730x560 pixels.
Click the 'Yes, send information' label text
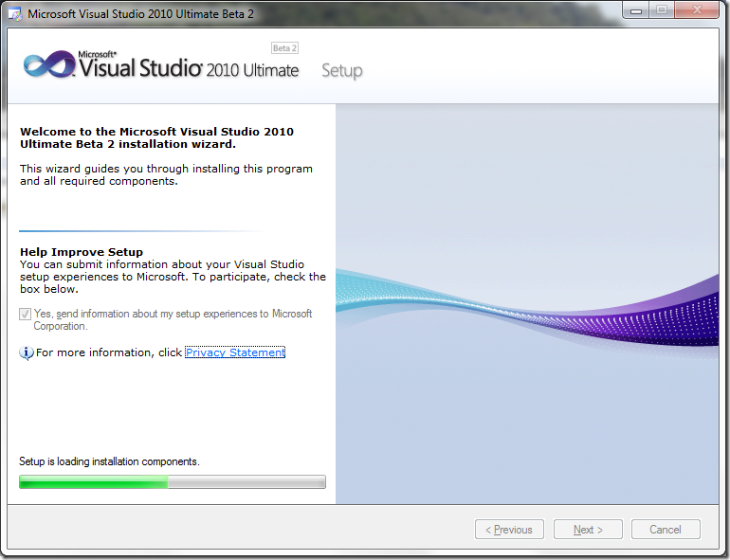click(x=173, y=320)
